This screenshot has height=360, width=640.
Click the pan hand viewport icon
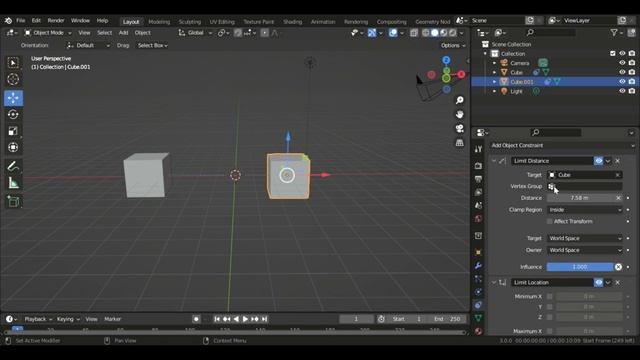coord(460,115)
